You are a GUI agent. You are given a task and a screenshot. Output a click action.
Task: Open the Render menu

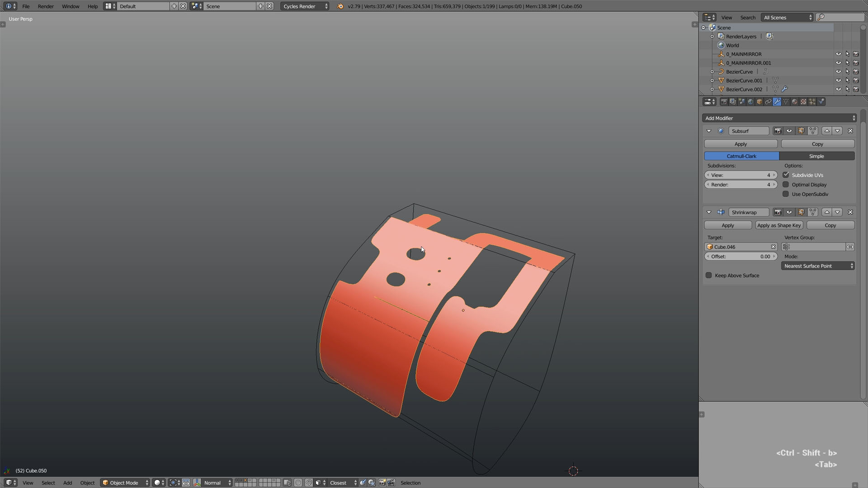(46, 6)
